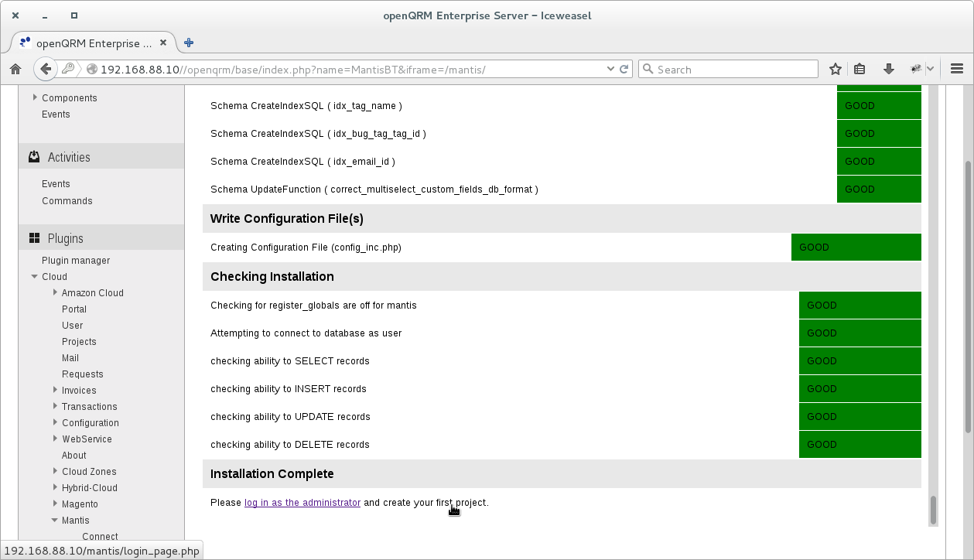Open Events under Activities
This screenshot has width=974, height=560.
(56, 184)
